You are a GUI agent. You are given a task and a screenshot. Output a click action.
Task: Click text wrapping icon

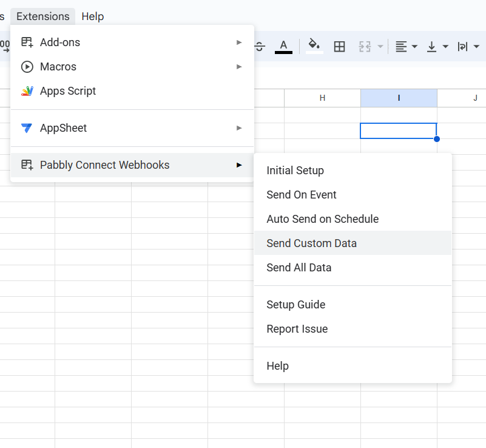point(462,47)
